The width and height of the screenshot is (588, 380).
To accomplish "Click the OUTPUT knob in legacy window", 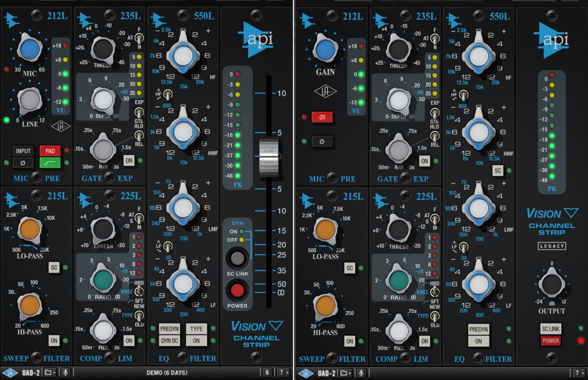I will coord(551,284).
